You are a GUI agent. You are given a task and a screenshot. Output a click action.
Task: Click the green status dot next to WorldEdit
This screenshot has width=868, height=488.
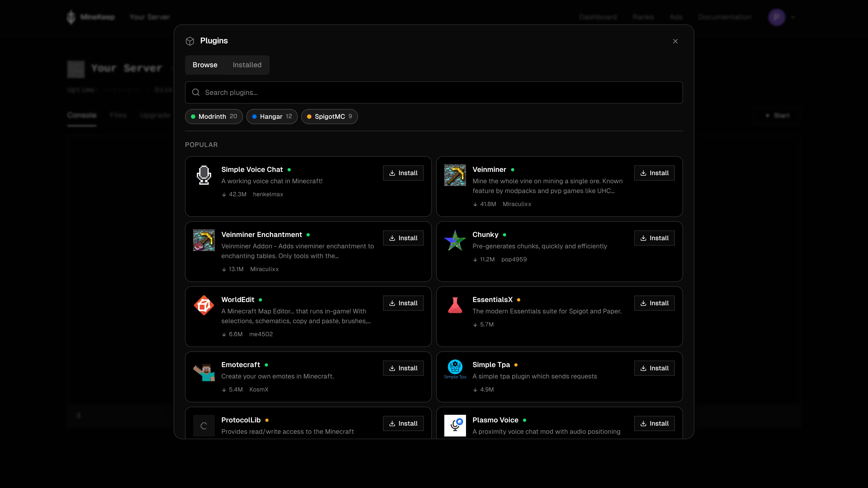(x=260, y=300)
